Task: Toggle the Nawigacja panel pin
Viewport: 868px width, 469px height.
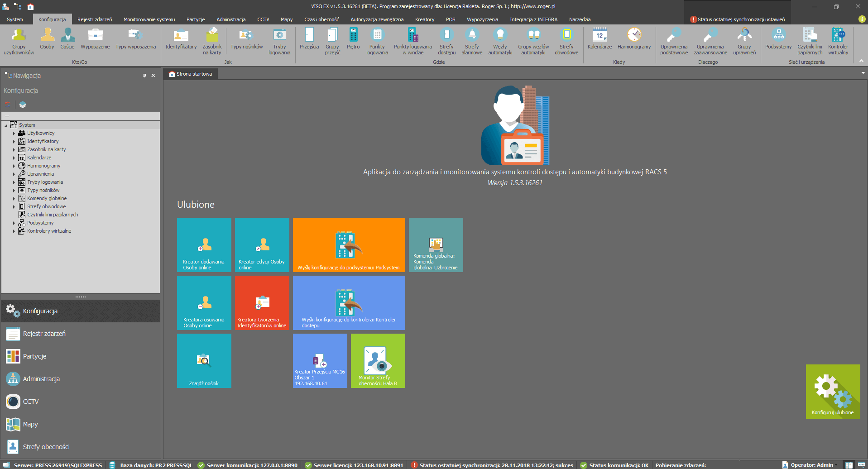Action: pyautogui.click(x=144, y=76)
